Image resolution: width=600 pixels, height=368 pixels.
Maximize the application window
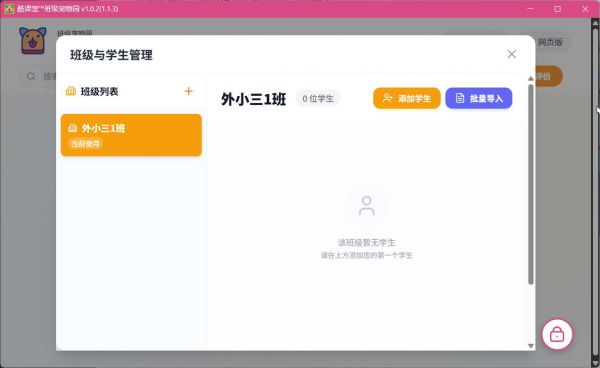[558, 9]
